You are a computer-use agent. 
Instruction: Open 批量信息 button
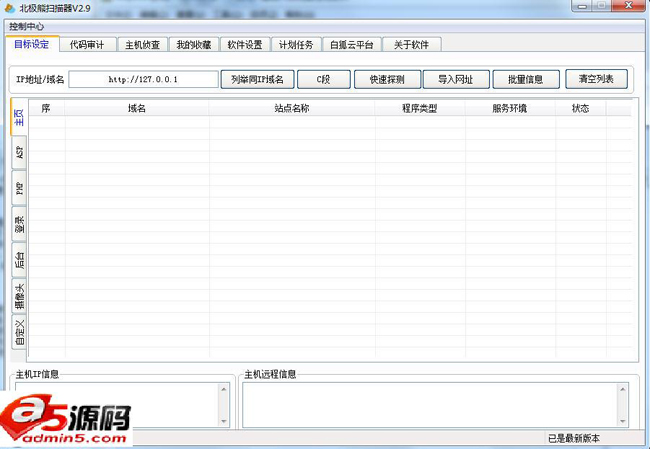click(526, 79)
